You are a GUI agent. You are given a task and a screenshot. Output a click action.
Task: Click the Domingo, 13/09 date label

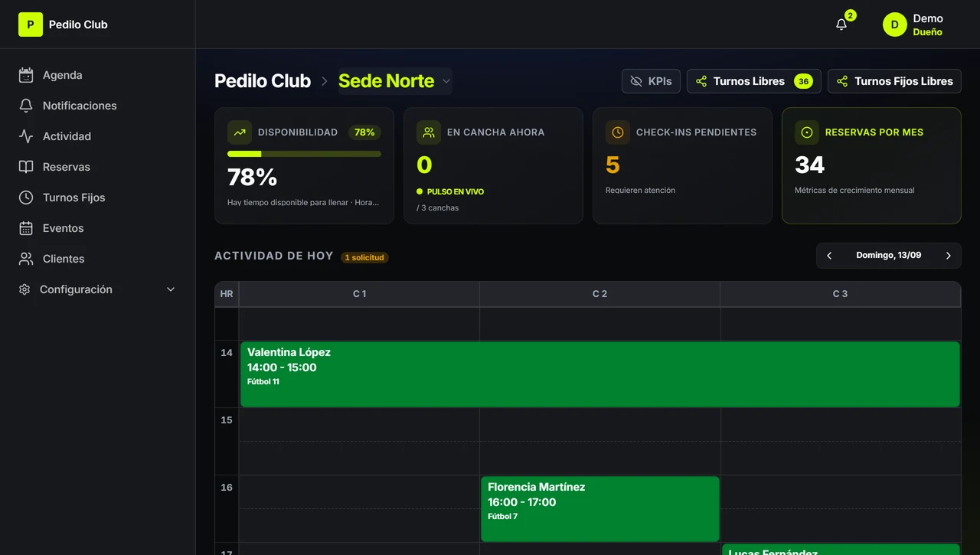tap(889, 256)
